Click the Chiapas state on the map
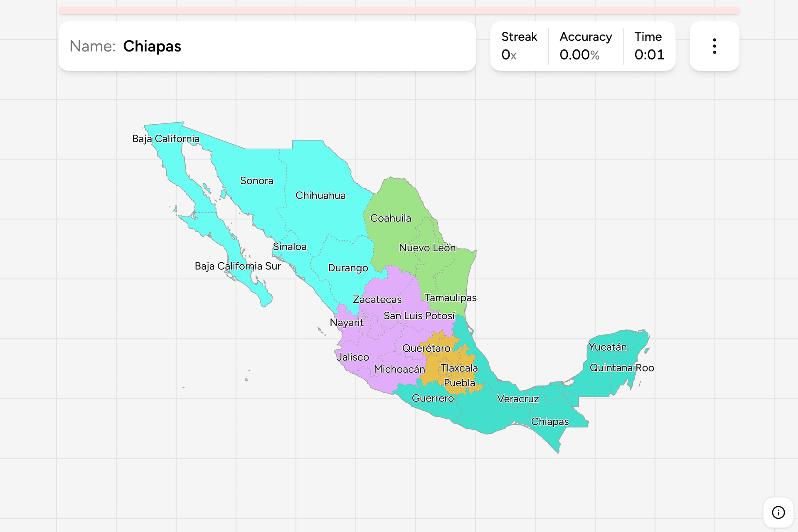This screenshot has height=532, width=798. pyautogui.click(x=549, y=421)
